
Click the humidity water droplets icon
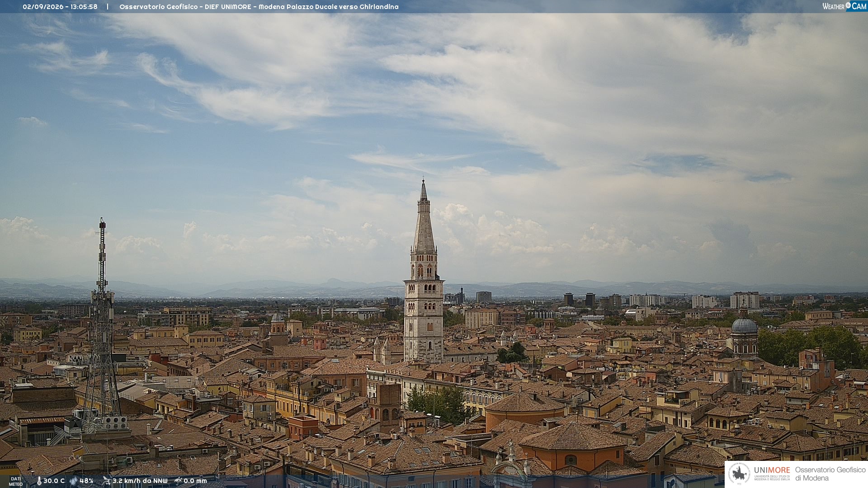(73, 481)
